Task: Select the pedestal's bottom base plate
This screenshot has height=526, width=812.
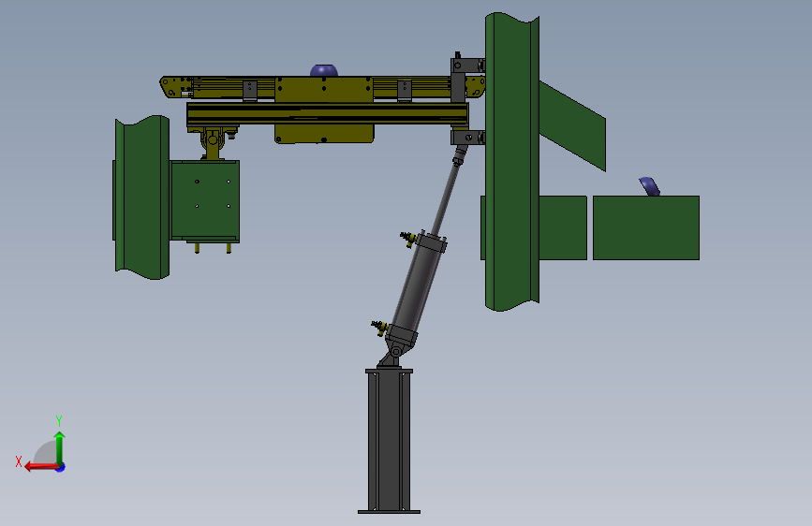Action: (389, 512)
